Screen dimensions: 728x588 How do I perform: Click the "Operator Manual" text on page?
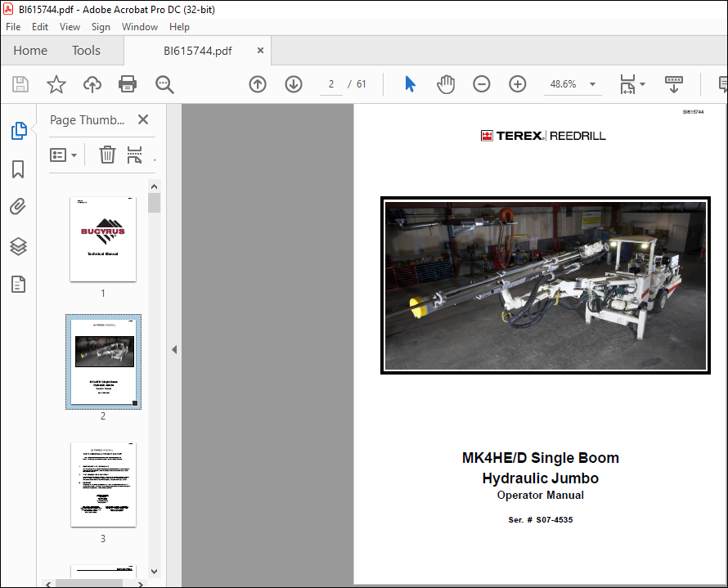click(541, 496)
